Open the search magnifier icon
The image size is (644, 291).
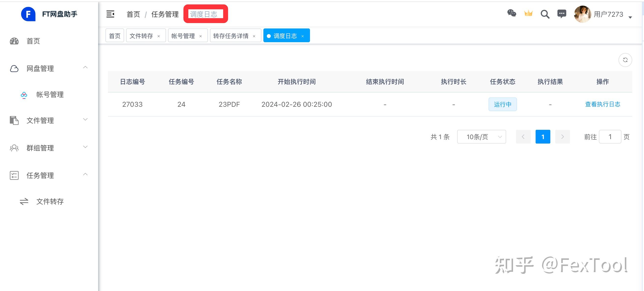(545, 14)
